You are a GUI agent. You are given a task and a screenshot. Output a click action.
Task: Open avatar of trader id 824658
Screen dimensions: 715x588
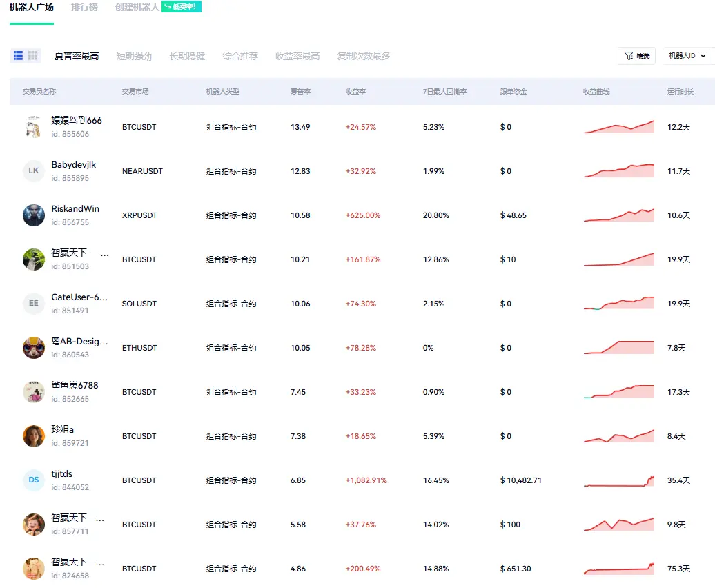[x=34, y=569]
